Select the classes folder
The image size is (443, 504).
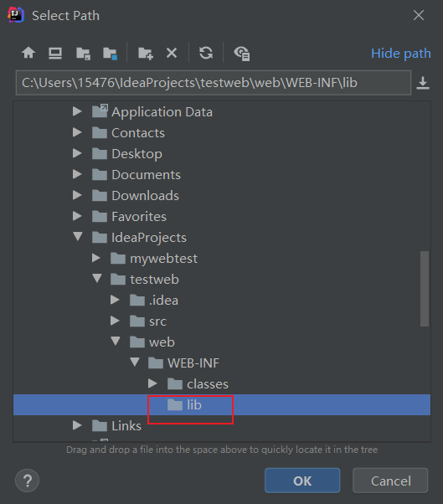222,383
